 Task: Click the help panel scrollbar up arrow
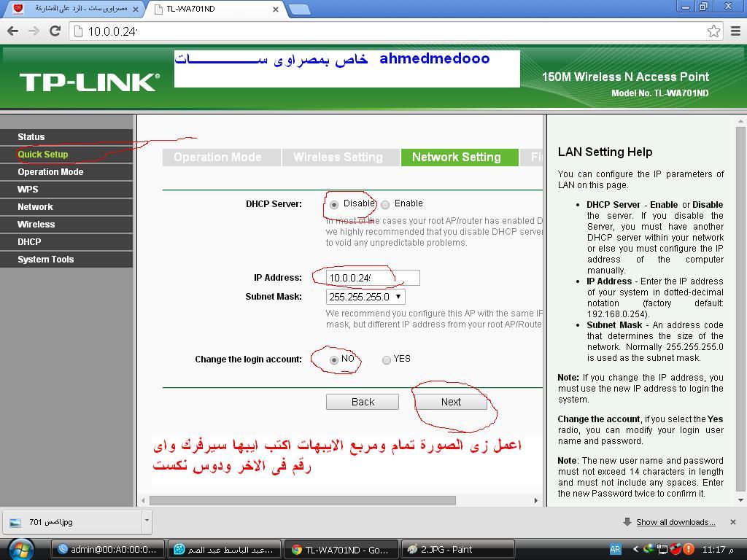coord(740,122)
